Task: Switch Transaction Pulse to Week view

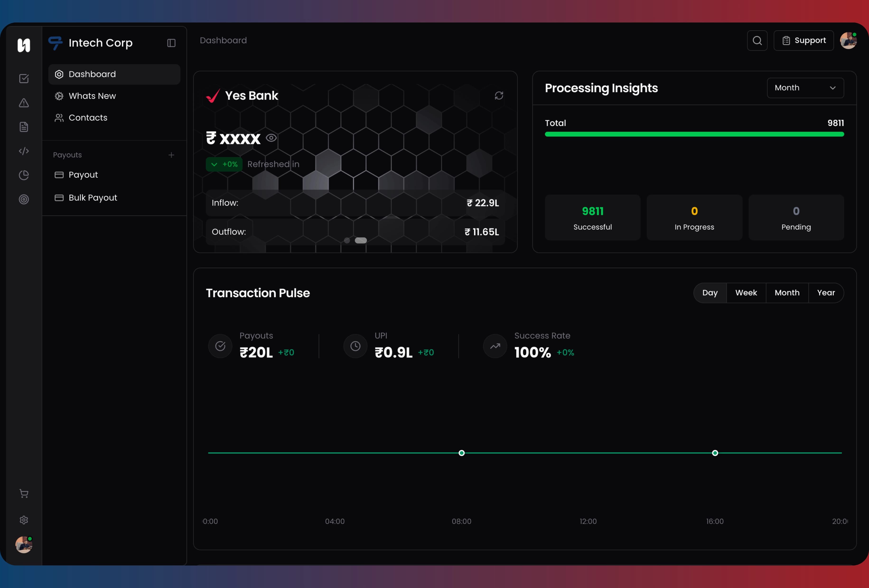Action: click(746, 293)
